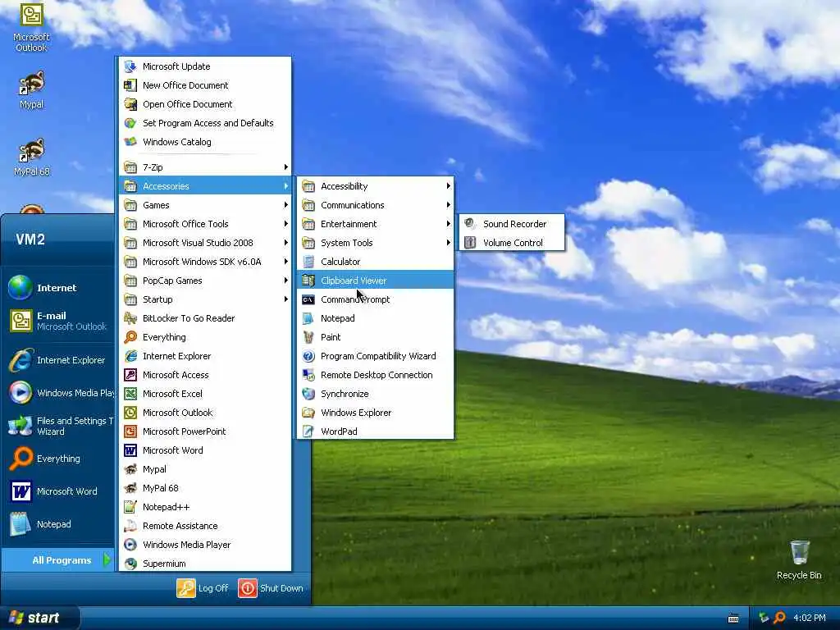Open Microsoft Outlook desktop icon
The image size is (840, 630).
click(x=31, y=27)
